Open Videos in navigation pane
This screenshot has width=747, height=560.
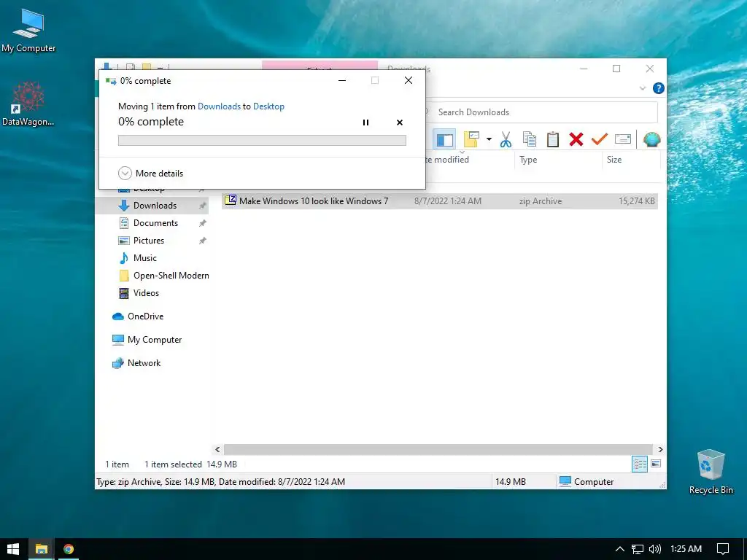146,293
